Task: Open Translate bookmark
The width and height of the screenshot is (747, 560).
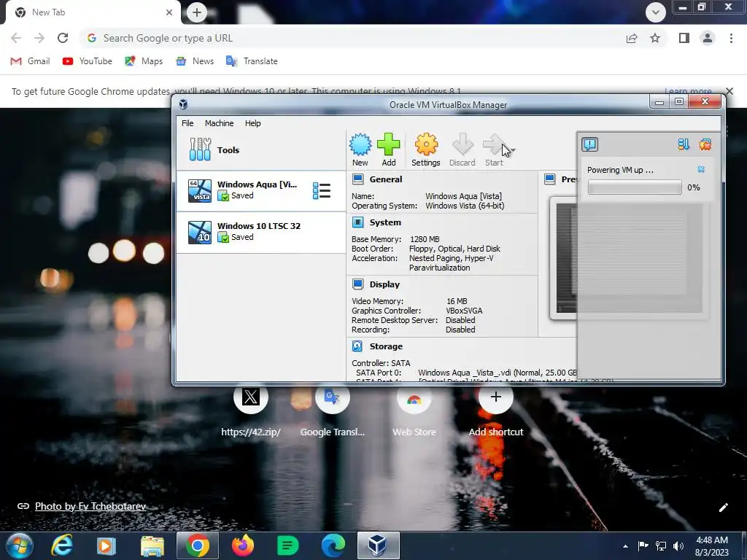Action: click(x=252, y=61)
